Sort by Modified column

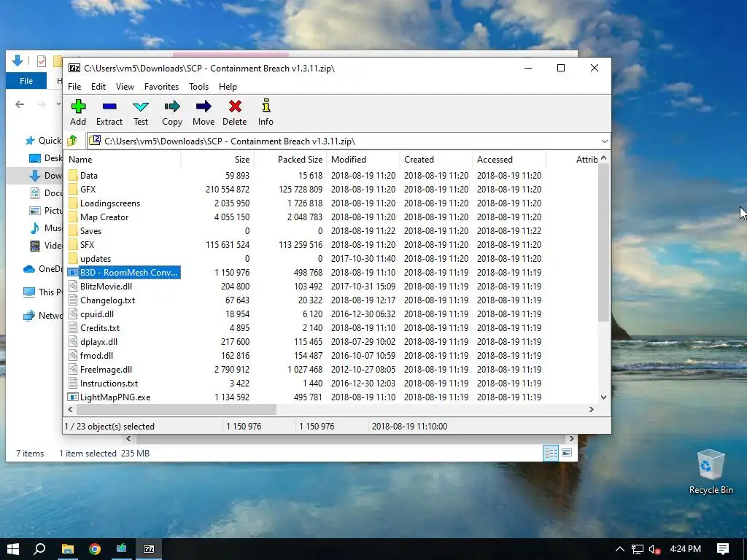[x=363, y=160]
